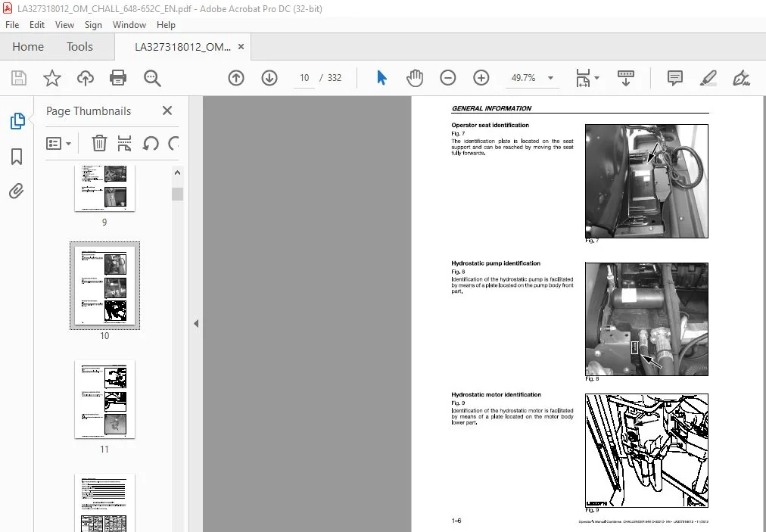Open the Sign menu
Viewport: 766px width, 532px height.
click(93, 25)
